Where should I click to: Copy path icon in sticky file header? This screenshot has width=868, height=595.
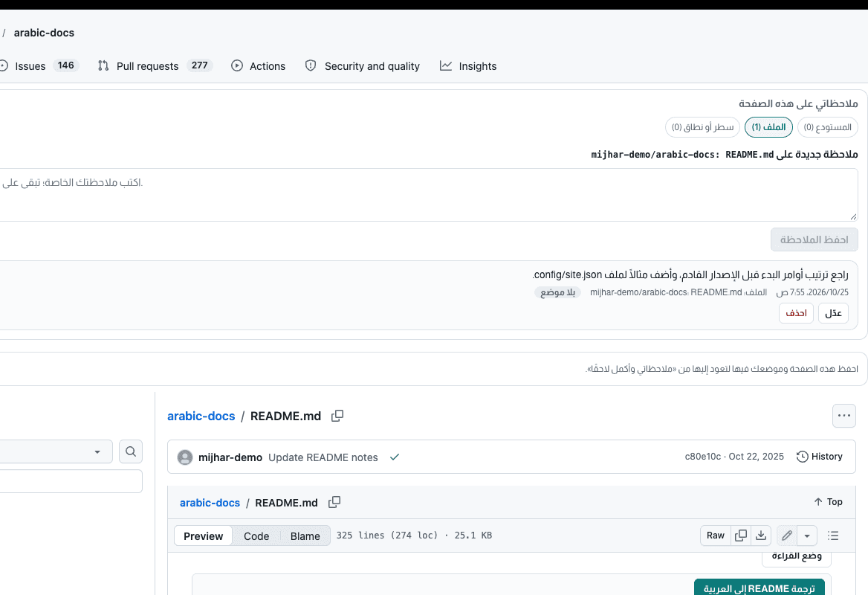click(334, 503)
